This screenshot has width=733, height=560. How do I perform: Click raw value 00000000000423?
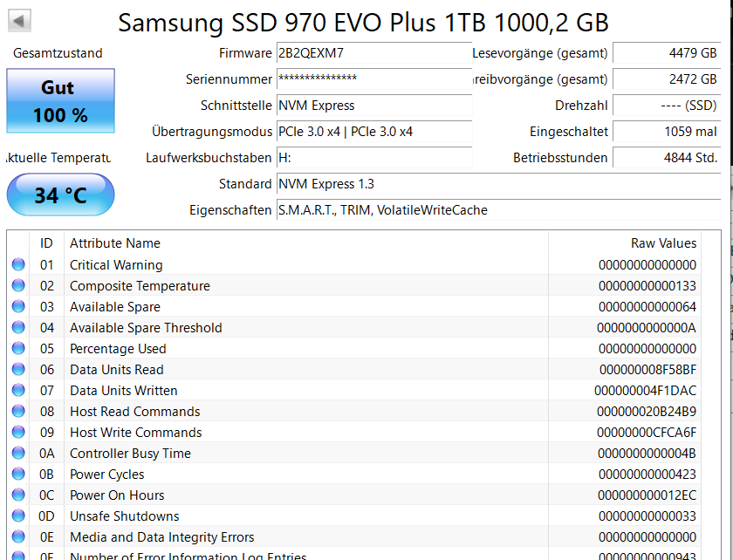point(647,474)
